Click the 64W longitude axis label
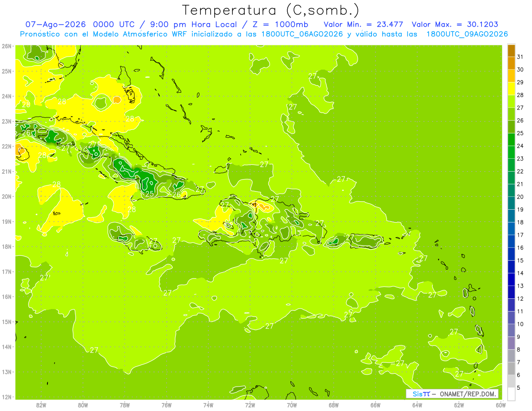Screen dimensions: 532x411 417,405
